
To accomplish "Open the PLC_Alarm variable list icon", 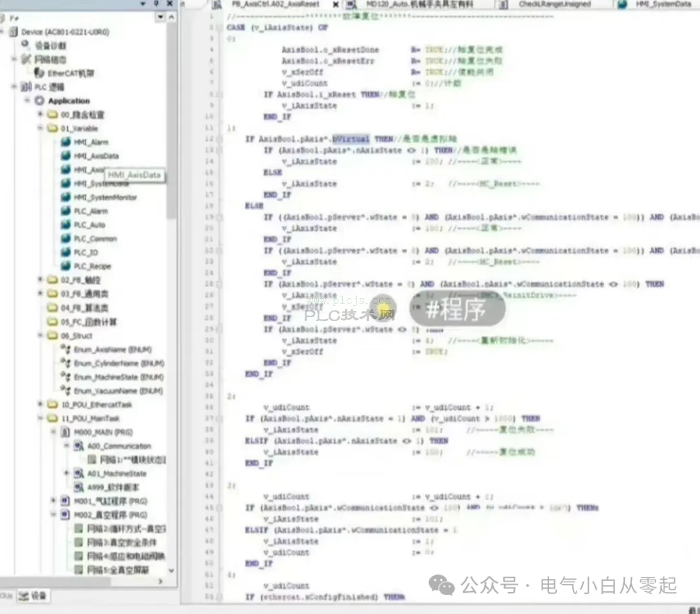I will [x=65, y=211].
